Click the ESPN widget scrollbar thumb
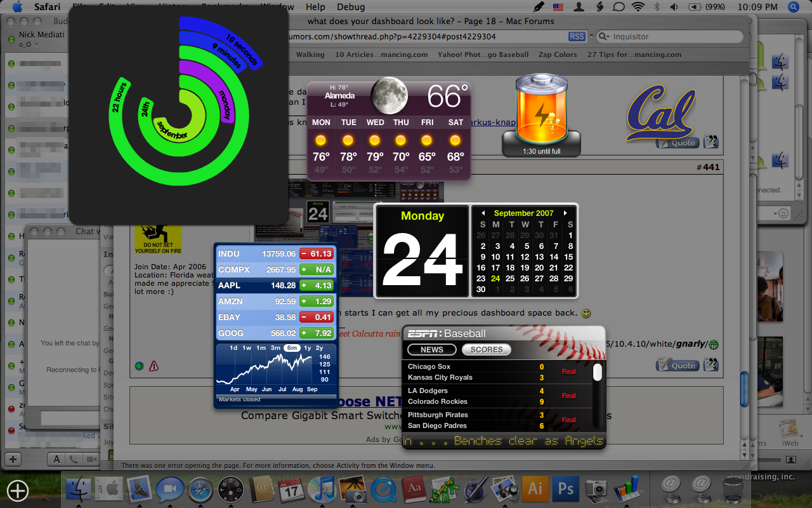812x508 pixels. (x=598, y=372)
